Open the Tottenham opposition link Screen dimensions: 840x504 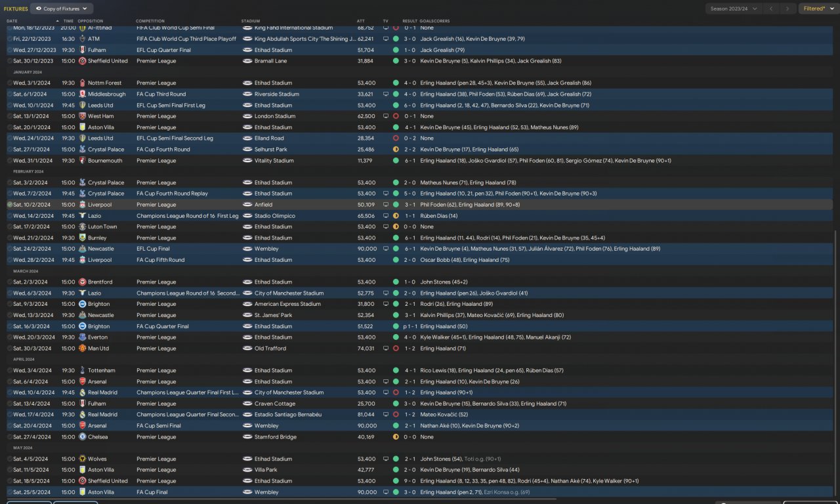click(102, 371)
